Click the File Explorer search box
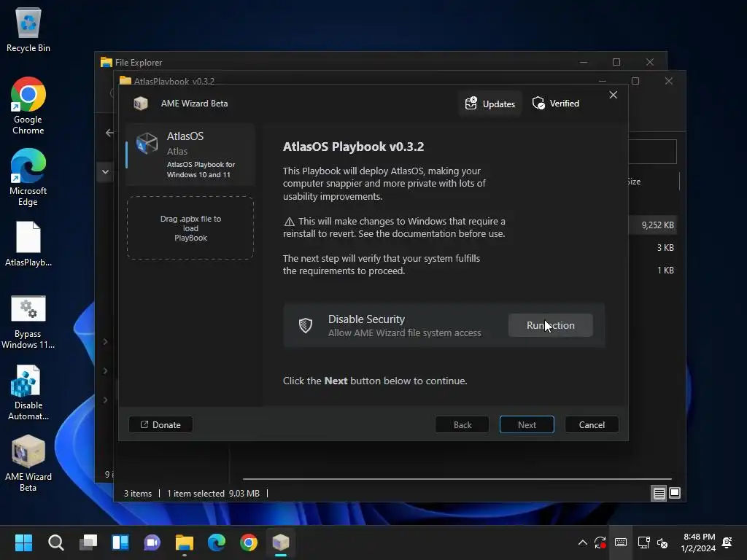Screen dimensions: 747x560 [653, 152]
